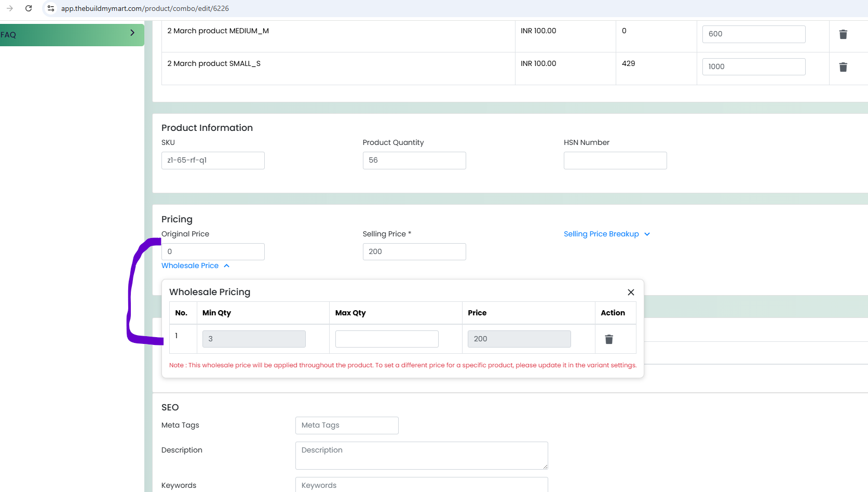Viewport: 868px width, 492px height.
Task: Click the Price column header
Action: pos(477,313)
